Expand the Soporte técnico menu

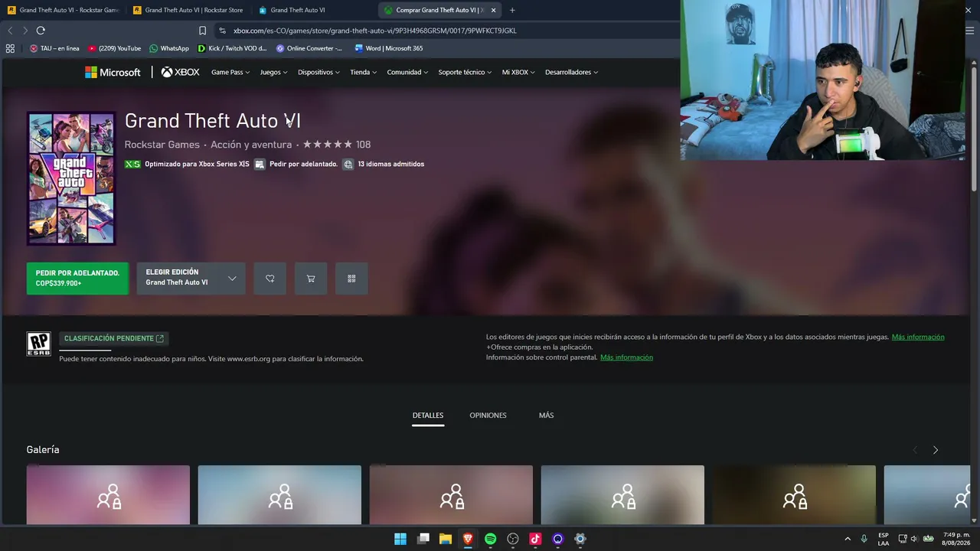[x=465, y=72]
